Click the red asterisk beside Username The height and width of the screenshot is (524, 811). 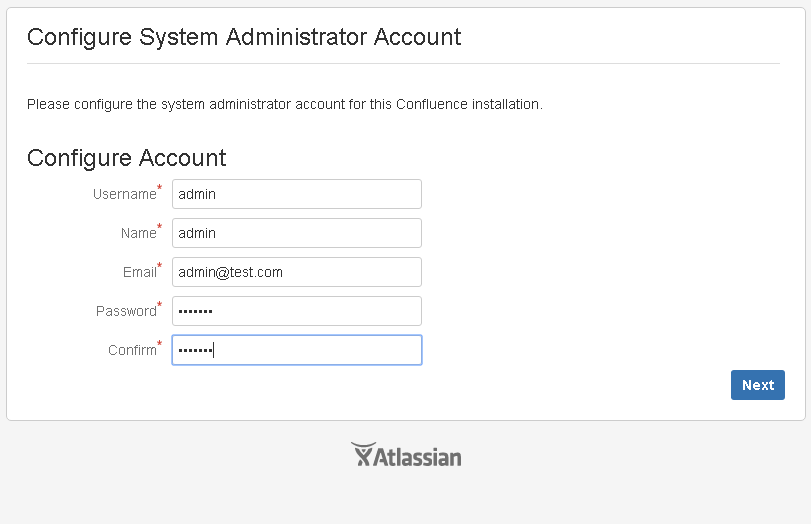[x=160, y=187]
